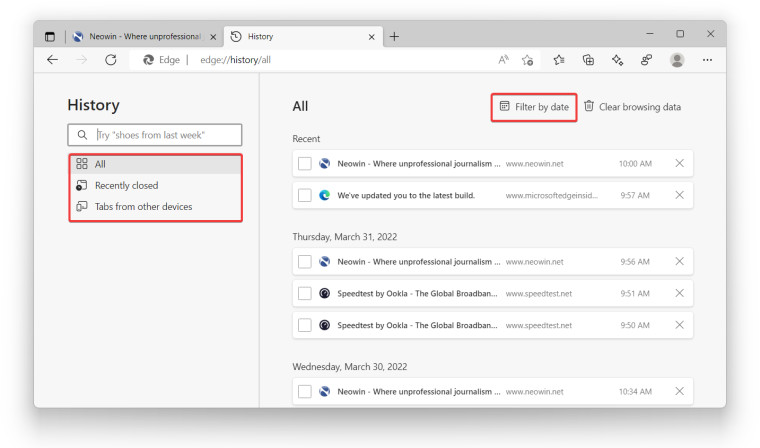Open the profile avatar icon

[x=677, y=60]
